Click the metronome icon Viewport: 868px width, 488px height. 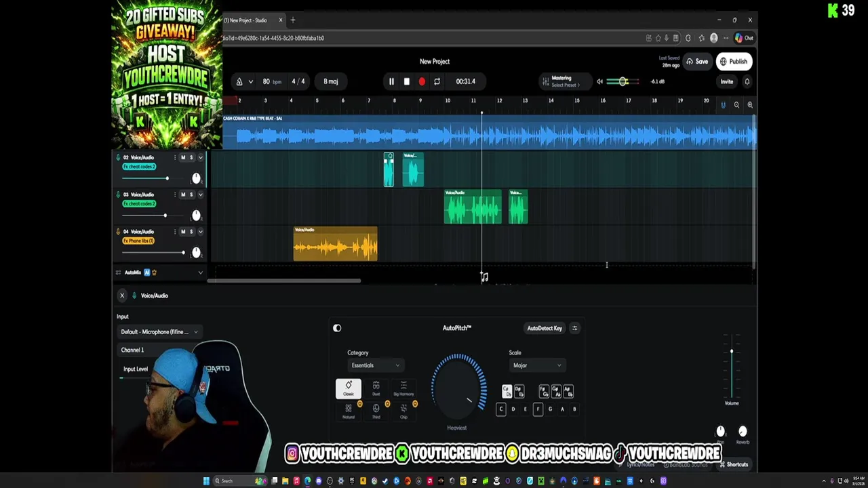tap(239, 81)
